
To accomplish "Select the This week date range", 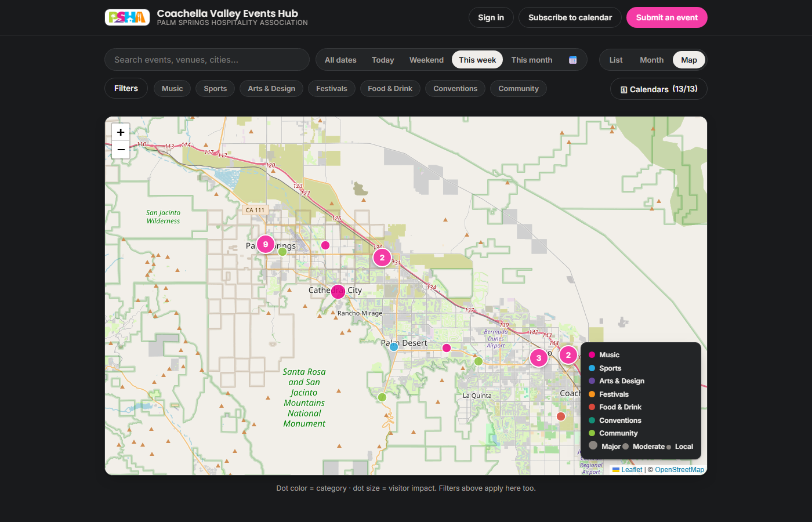I will 477,60.
